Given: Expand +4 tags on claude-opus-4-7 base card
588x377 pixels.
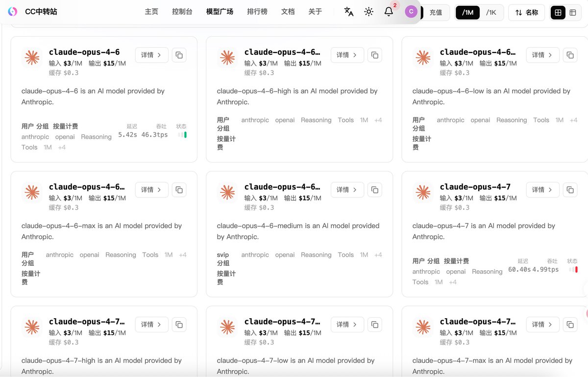Looking at the screenshot, I should [453, 282].
